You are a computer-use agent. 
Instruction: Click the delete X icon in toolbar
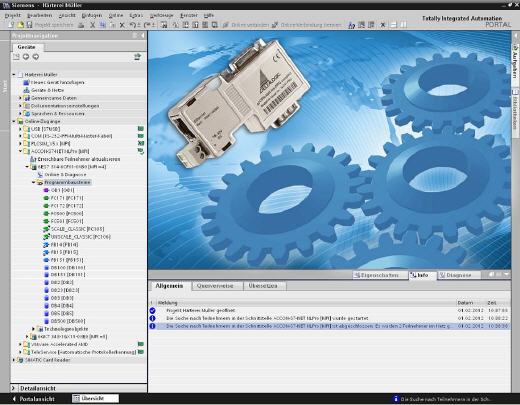click(x=122, y=25)
